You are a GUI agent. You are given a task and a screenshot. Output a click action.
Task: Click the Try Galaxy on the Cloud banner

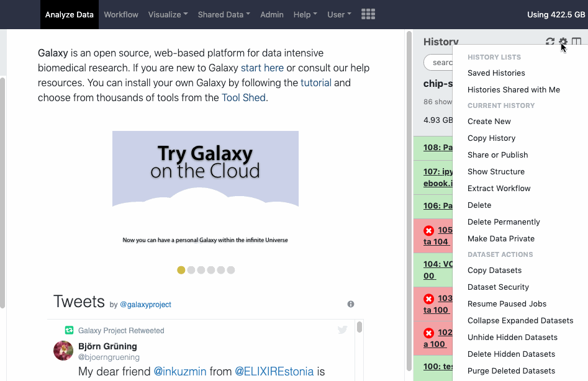pyautogui.click(x=206, y=168)
